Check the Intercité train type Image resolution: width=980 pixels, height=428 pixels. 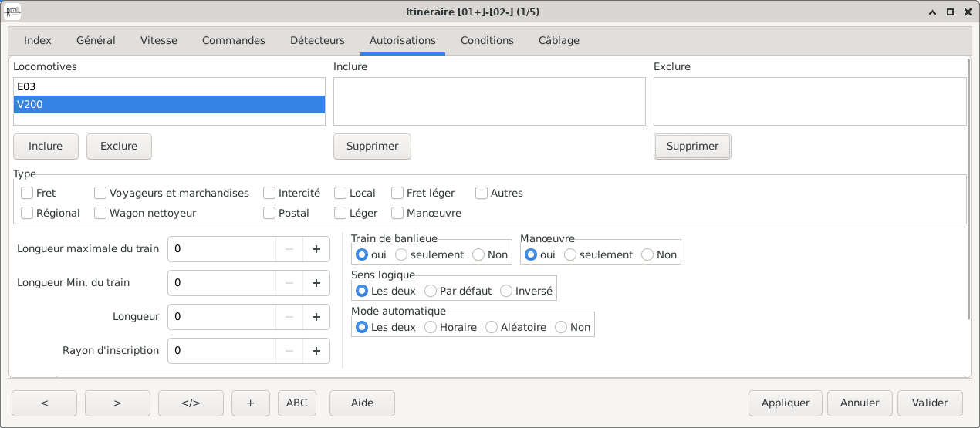(269, 193)
